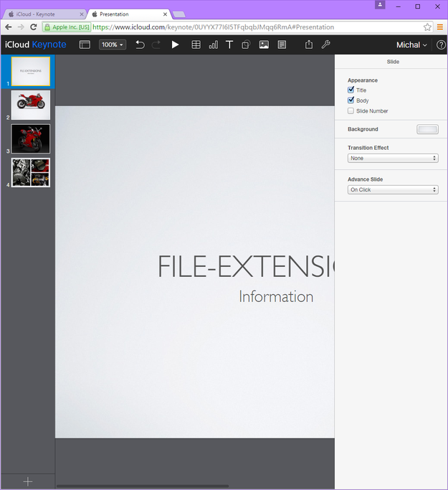Open the help question mark icon

(441, 45)
